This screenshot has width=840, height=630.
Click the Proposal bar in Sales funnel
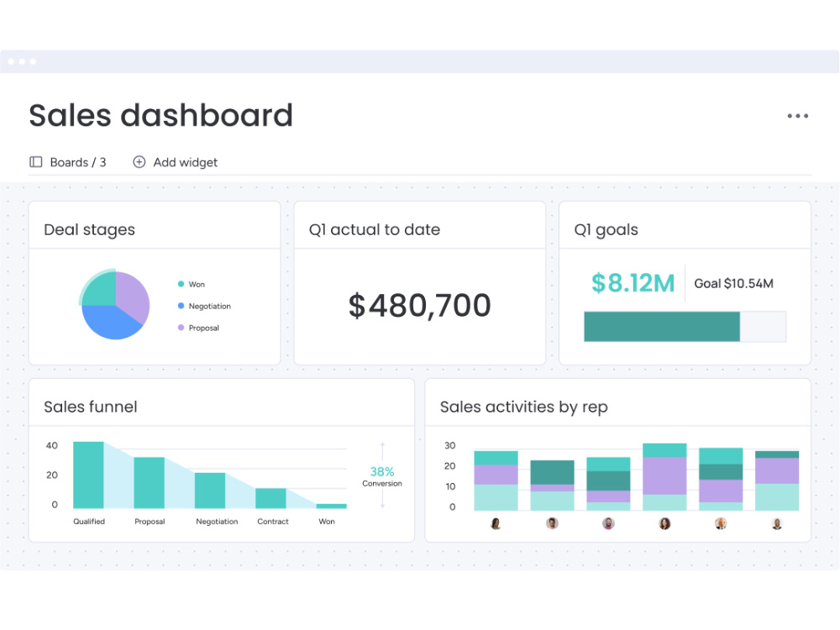pyautogui.click(x=149, y=483)
